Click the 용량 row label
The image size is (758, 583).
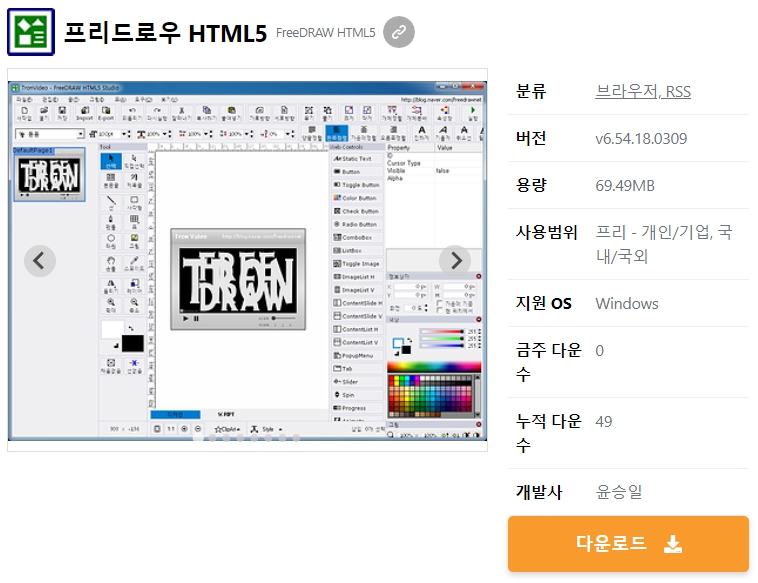531,185
